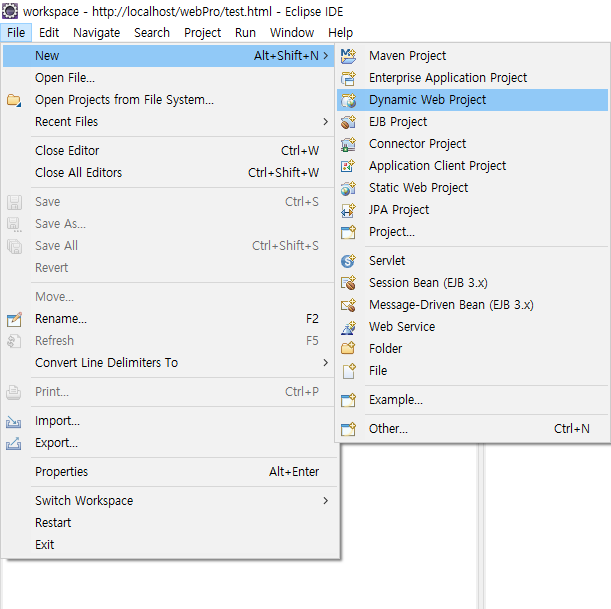
Task: Click the Rename pencil icon
Action: 14,319
